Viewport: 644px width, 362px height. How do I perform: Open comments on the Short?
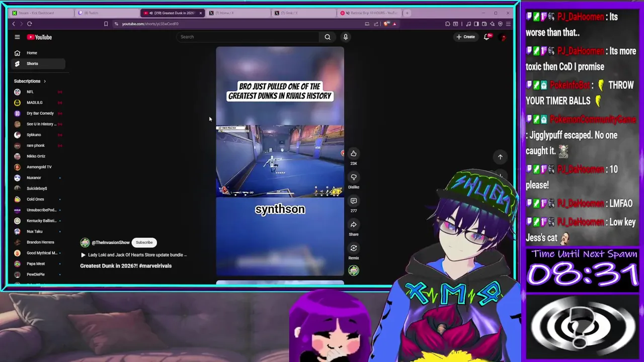click(x=354, y=201)
